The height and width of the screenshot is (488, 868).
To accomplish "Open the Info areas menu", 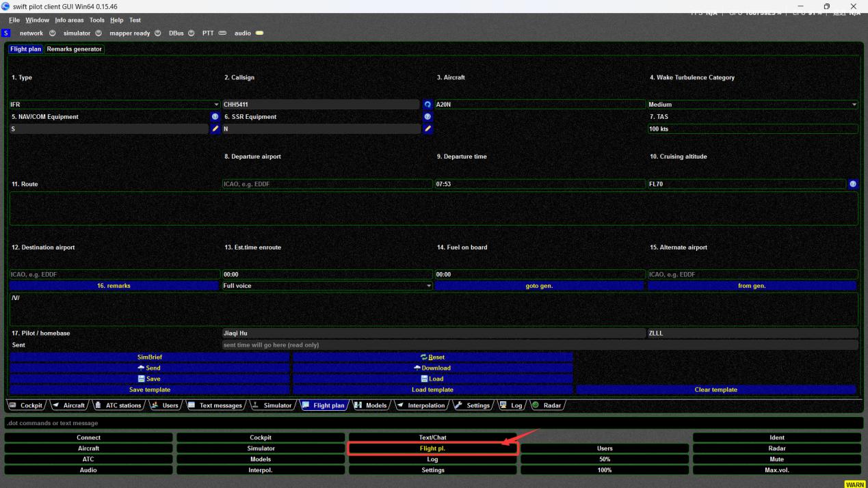I will click(69, 20).
